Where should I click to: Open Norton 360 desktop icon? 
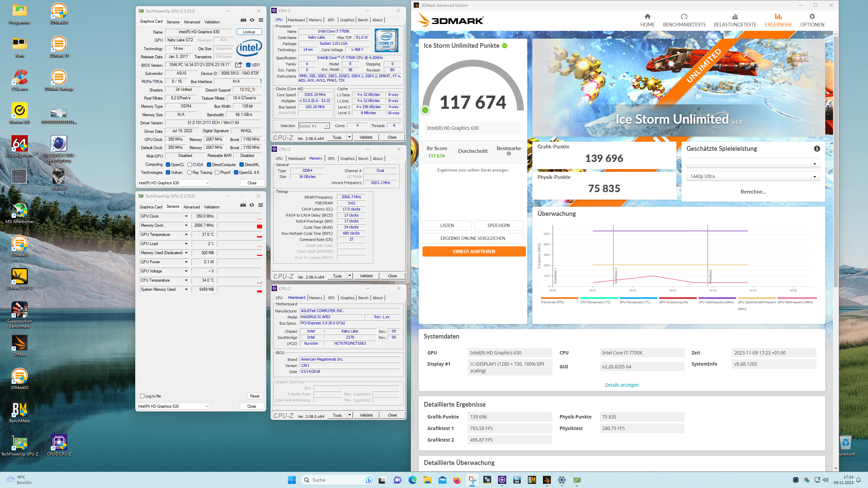coord(20,113)
